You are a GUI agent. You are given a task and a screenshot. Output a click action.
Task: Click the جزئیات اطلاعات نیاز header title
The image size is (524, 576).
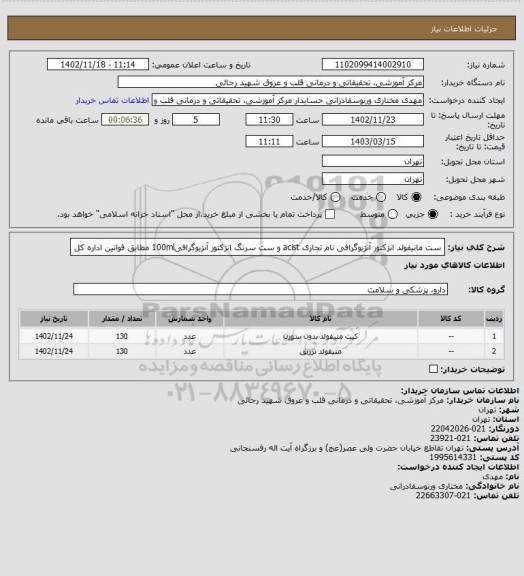pos(464,29)
